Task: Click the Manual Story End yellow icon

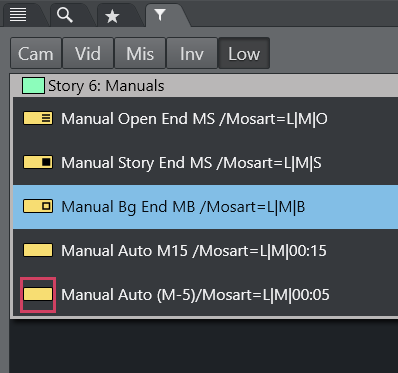Action: click(x=38, y=162)
